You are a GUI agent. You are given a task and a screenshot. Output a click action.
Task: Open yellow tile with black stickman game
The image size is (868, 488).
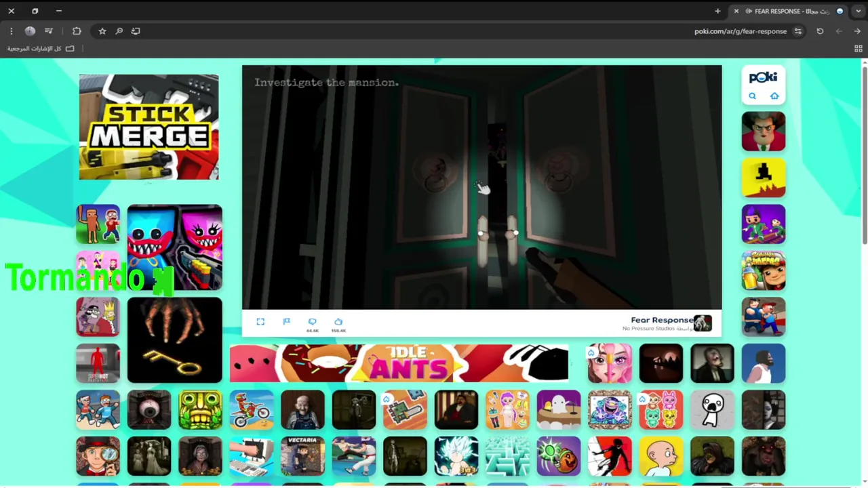tap(764, 178)
